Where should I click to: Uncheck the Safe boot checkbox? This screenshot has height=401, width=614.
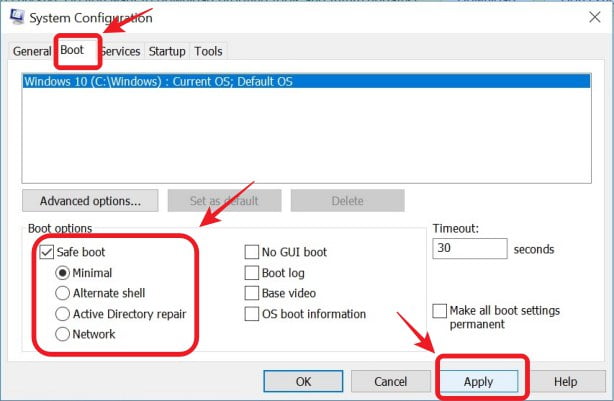(45, 252)
